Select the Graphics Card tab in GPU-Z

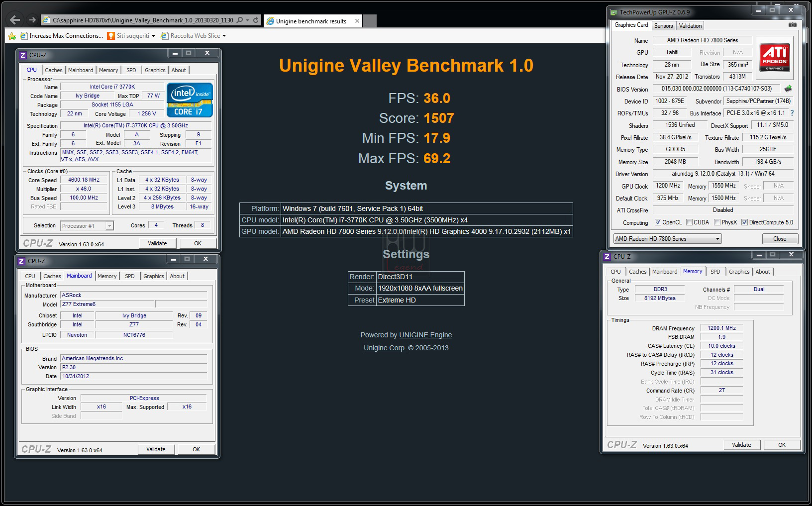click(631, 25)
